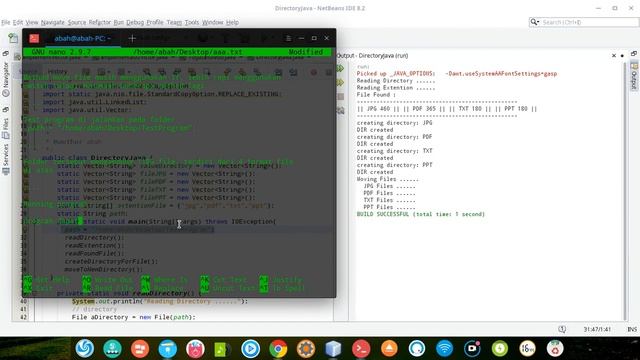
Task: Open the Run menu
Action: (x=118, y=22)
